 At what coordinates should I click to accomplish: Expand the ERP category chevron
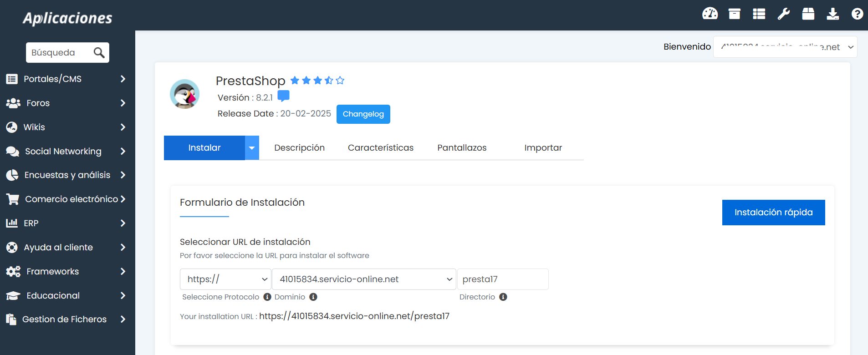tap(123, 223)
